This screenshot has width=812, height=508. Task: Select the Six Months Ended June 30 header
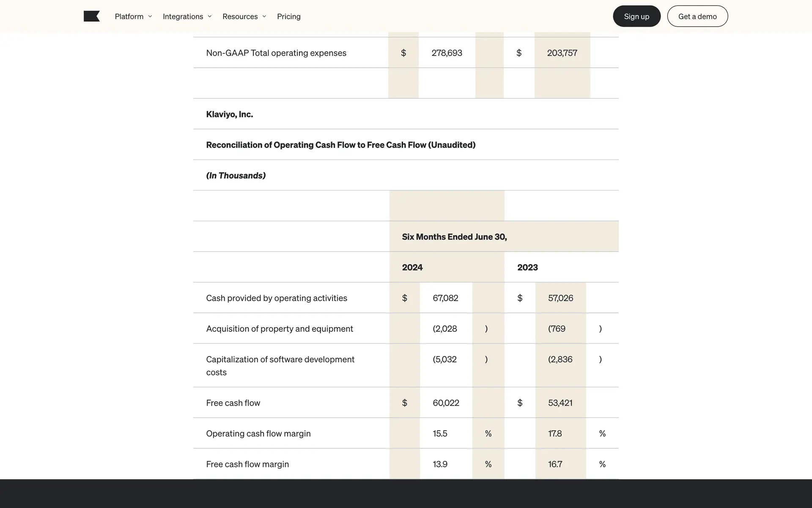(454, 237)
